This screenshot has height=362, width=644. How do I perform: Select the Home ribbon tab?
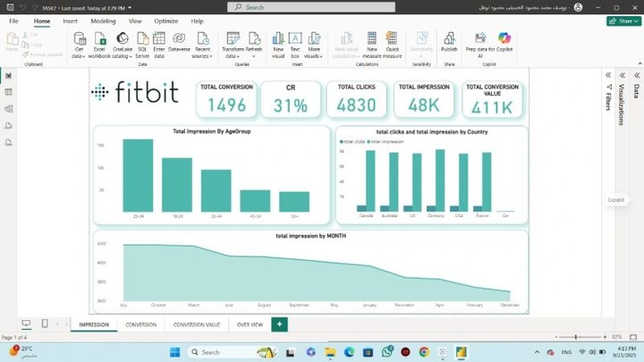pos(42,21)
